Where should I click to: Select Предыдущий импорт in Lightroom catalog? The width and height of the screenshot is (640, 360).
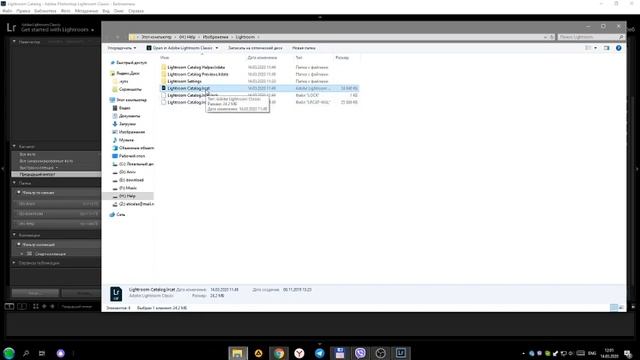tap(56, 174)
